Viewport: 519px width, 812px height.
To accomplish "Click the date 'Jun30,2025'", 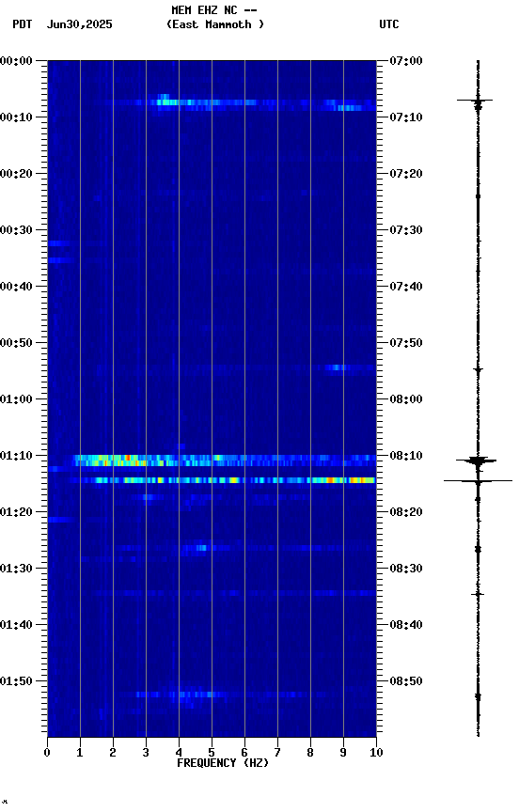I will click(x=79, y=24).
